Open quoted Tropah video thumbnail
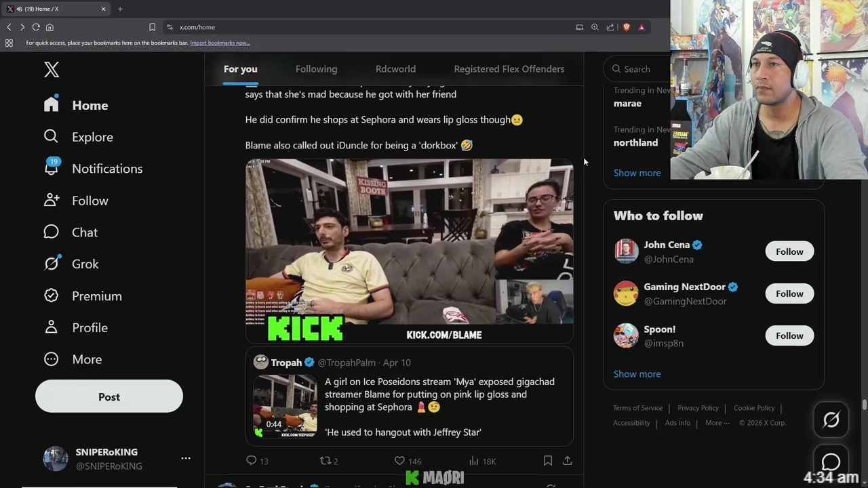The height and width of the screenshot is (488, 868). 285,407
